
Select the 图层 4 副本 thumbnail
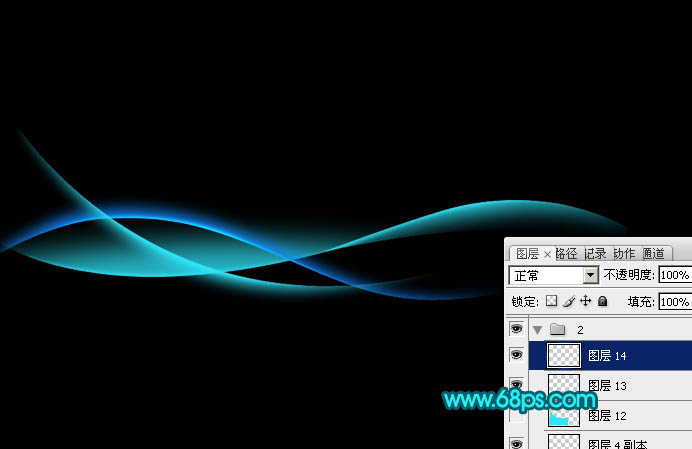564,441
